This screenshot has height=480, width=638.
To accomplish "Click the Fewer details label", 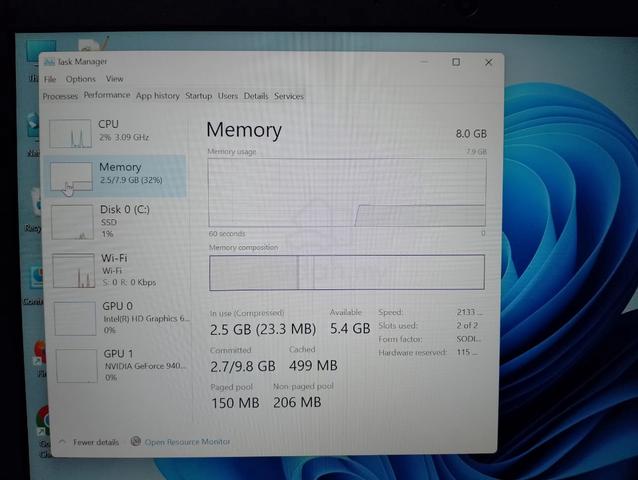I will [x=96, y=442].
